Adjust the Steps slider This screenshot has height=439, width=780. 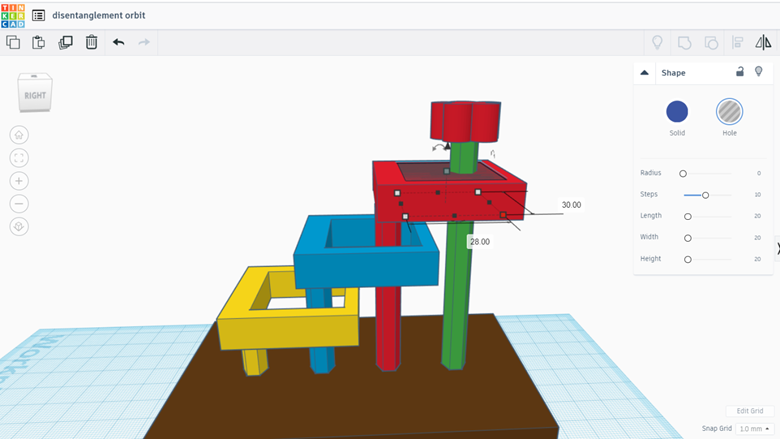(x=705, y=195)
